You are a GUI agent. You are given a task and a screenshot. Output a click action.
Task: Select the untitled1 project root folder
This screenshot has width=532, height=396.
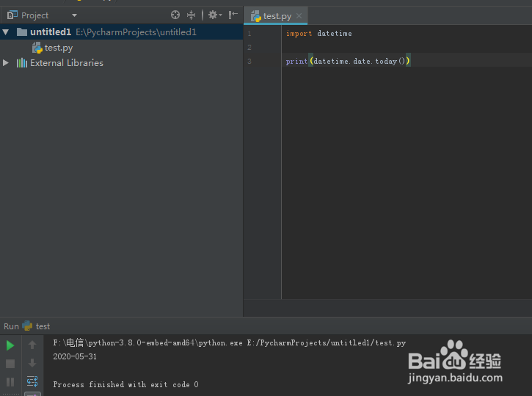tap(122, 32)
